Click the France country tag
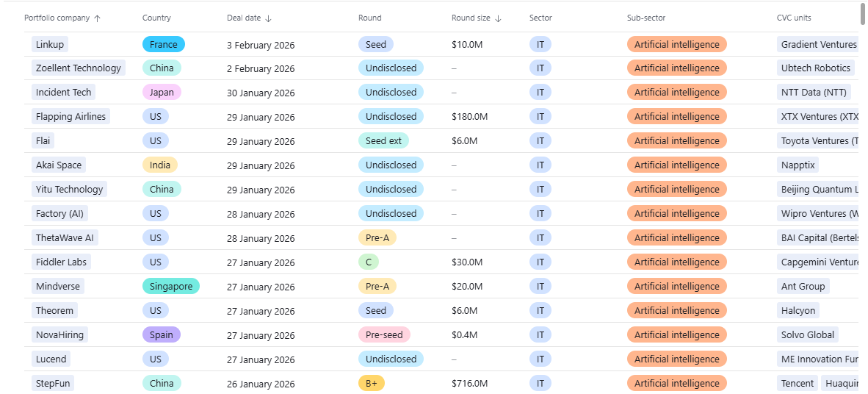The width and height of the screenshot is (868, 394). tap(163, 45)
